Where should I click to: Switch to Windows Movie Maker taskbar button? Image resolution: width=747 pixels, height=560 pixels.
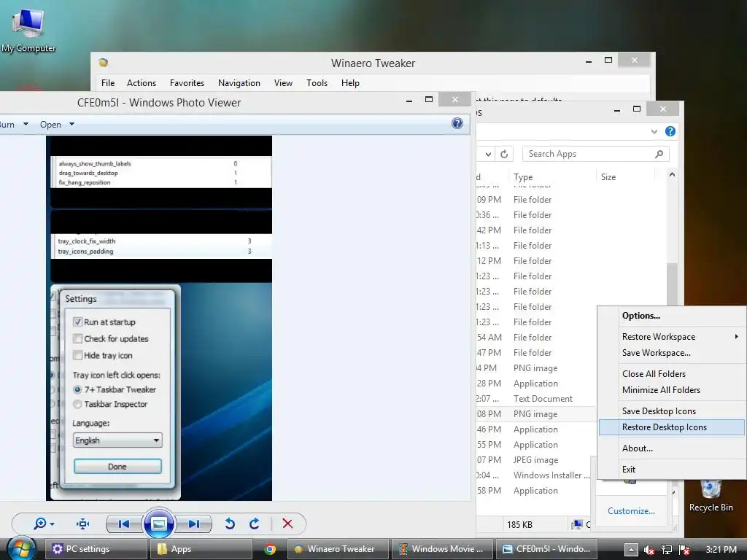coord(442,549)
